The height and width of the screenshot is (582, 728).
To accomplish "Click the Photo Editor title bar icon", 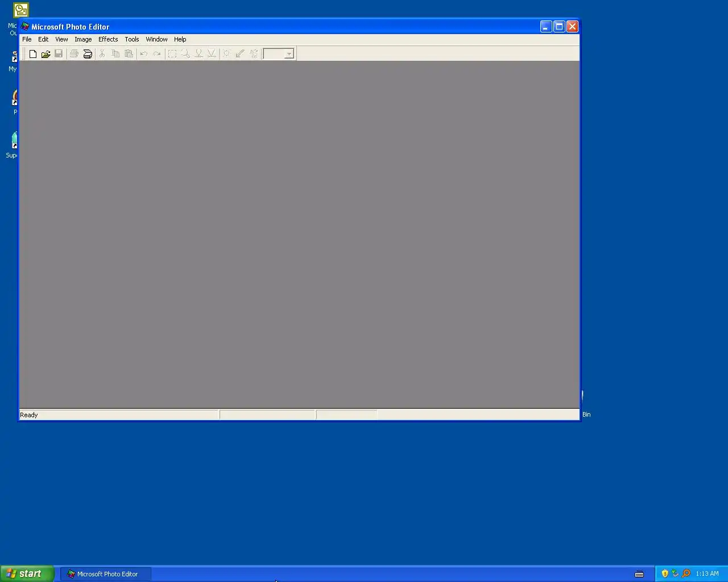I will (25, 27).
